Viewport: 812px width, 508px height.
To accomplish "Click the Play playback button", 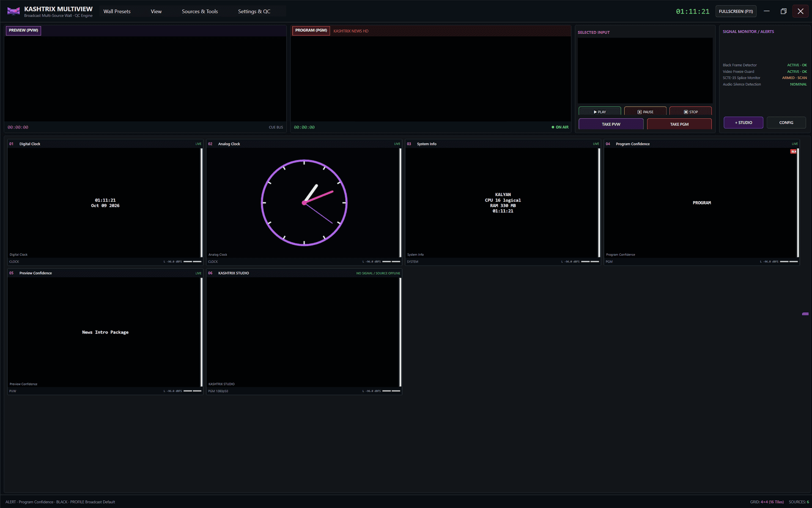I will pyautogui.click(x=600, y=112).
